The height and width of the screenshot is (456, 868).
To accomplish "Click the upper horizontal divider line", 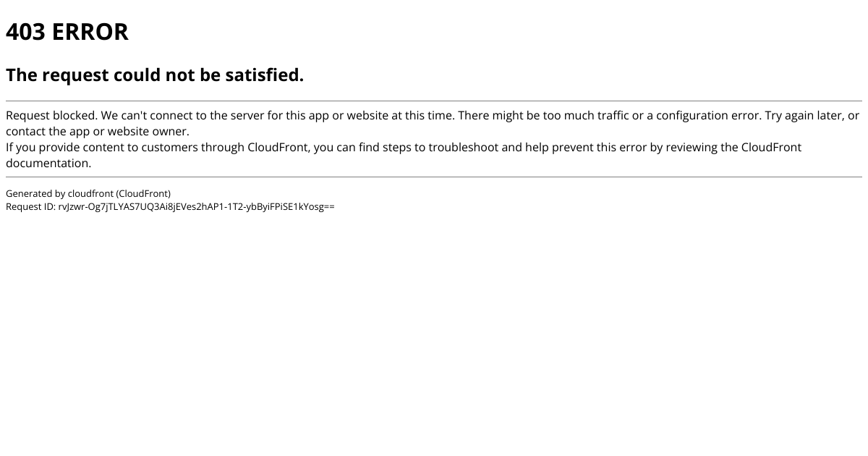I will tap(434, 101).
